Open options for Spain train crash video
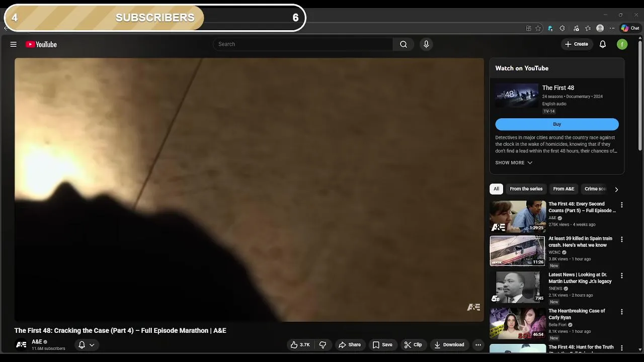This screenshot has height=362, width=644. tap(622, 239)
